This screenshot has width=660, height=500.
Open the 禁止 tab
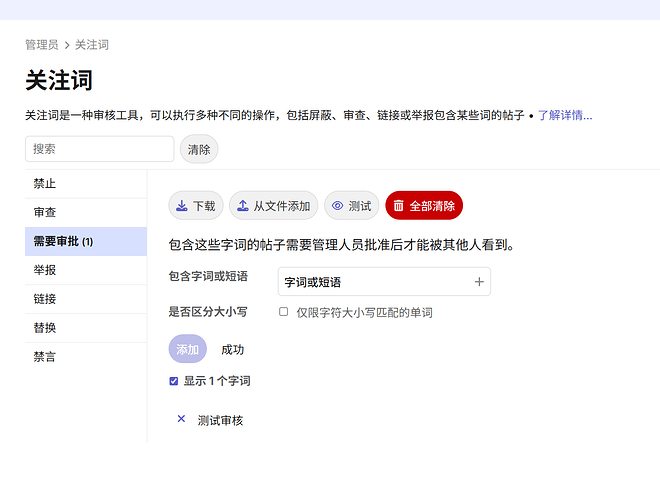point(86,184)
